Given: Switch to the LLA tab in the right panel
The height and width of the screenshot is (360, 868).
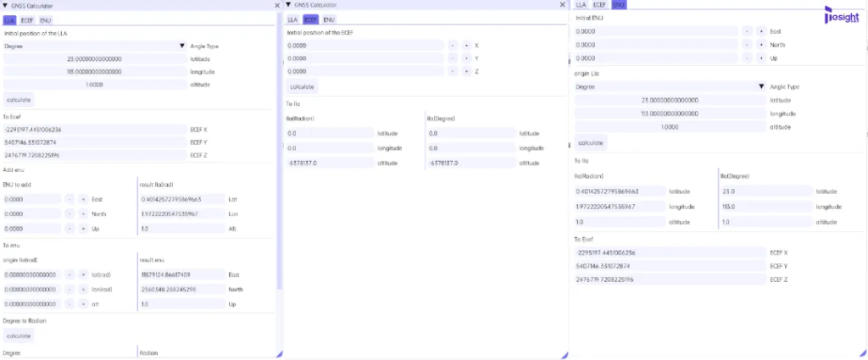Looking at the screenshot, I should (581, 4).
